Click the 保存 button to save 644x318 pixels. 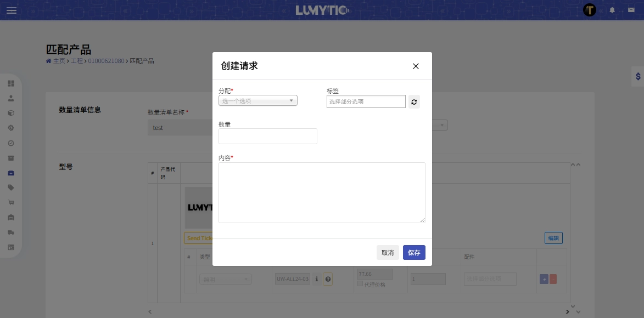[414, 253]
